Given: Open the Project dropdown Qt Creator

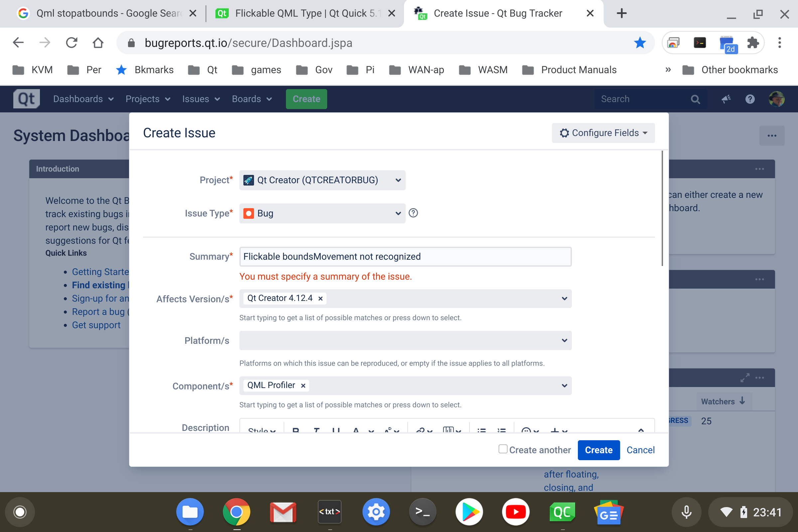Looking at the screenshot, I should click(322, 180).
